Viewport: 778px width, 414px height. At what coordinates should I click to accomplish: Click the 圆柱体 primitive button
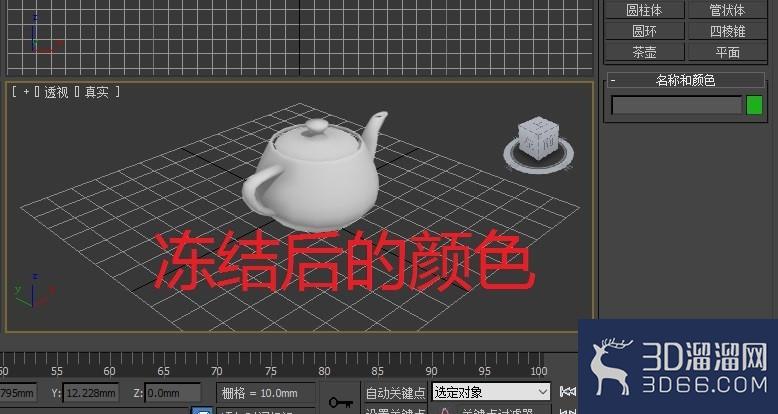click(x=644, y=10)
